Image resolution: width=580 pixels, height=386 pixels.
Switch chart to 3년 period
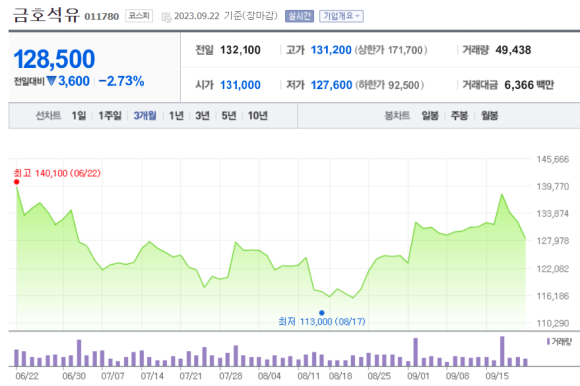(x=202, y=116)
